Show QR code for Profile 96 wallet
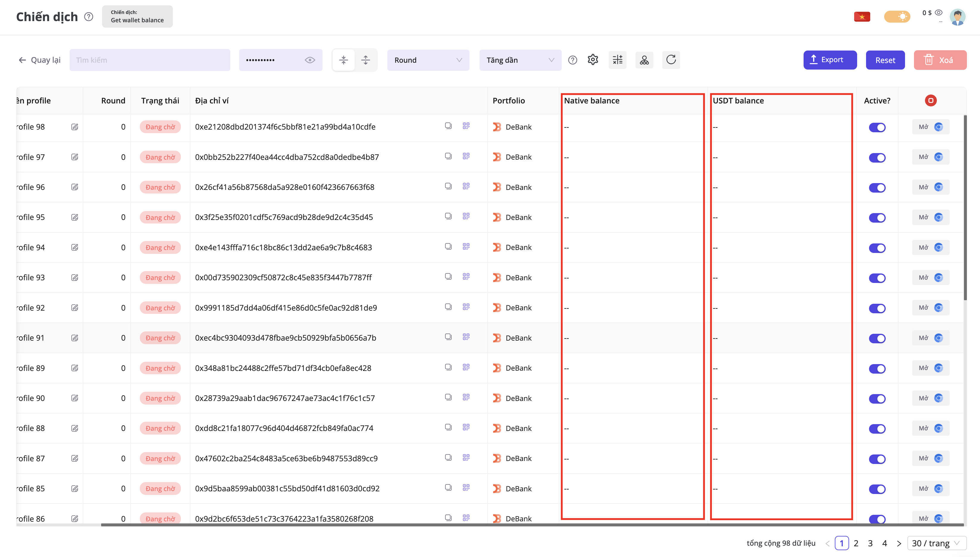The height and width of the screenshot is (557, 980). [466, 186]
